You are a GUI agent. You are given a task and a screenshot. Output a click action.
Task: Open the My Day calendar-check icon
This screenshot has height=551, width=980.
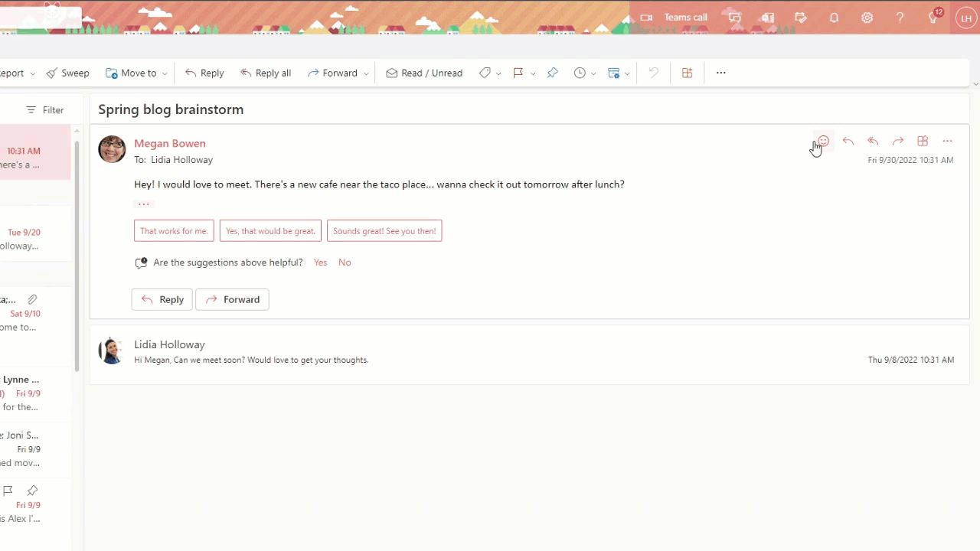point(801,18)
